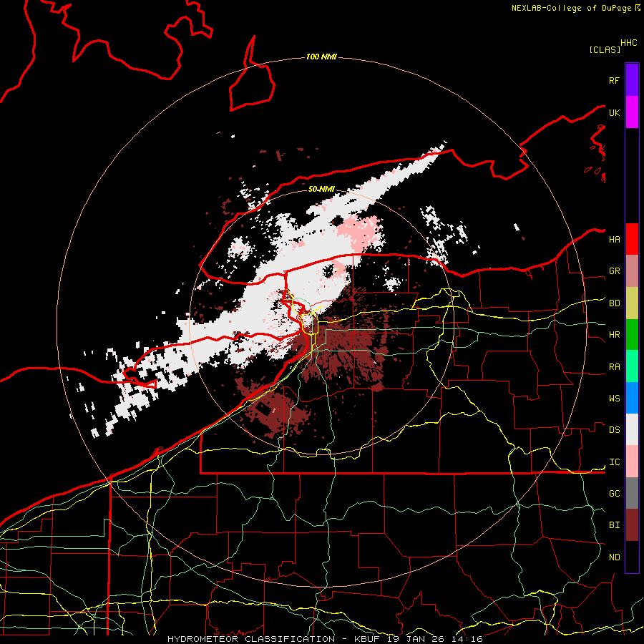Click the BI brown legend swatch
Viewport: 644px width, 644px height.
pos(632,525)
